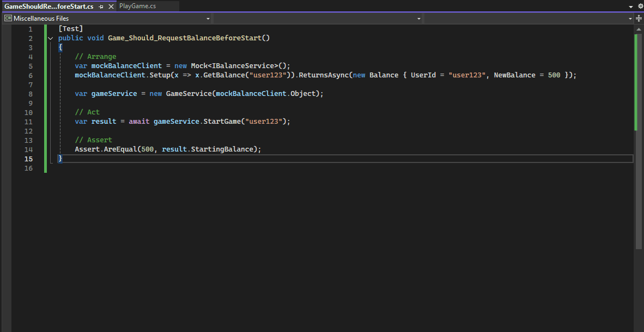Click the "// Assert" comment

click(x=93, y=140)
